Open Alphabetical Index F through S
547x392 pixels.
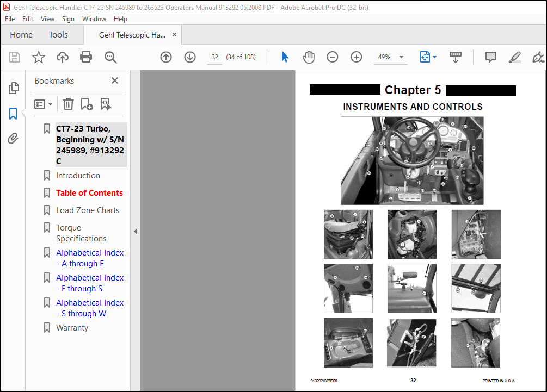coord(90,283)
